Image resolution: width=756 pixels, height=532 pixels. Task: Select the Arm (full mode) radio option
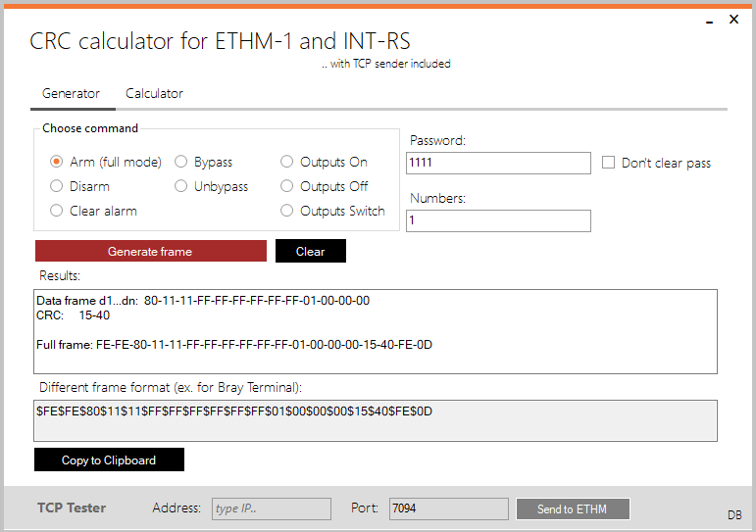click(57, 162)
